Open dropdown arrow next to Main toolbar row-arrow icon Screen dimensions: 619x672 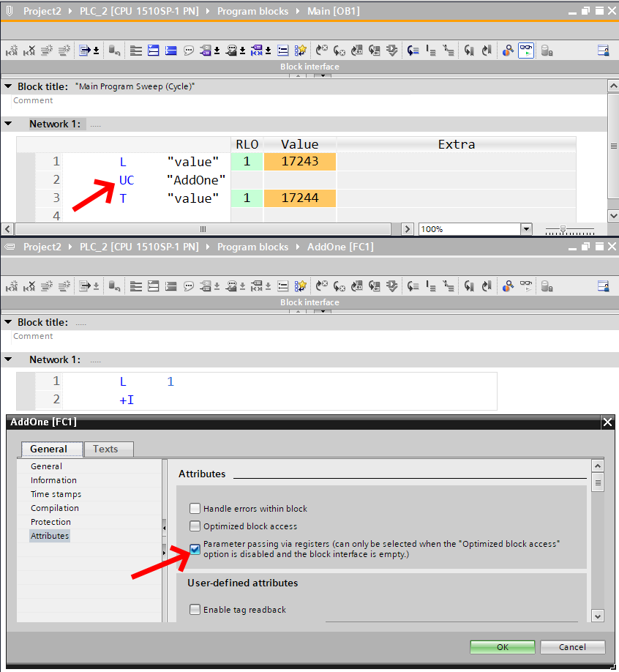97,51
